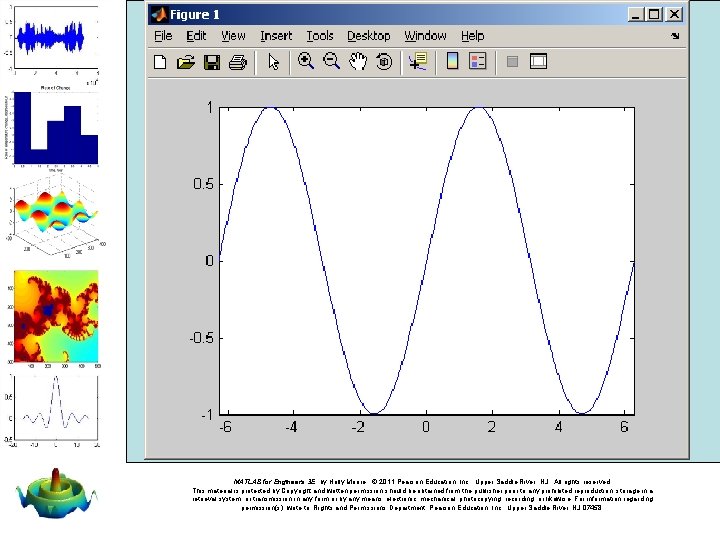The height and width of the screenshot is (540, 720).
Task: Click the sine curve trough near x=-2
Action: pyautogui.click(x=375, y=413)
